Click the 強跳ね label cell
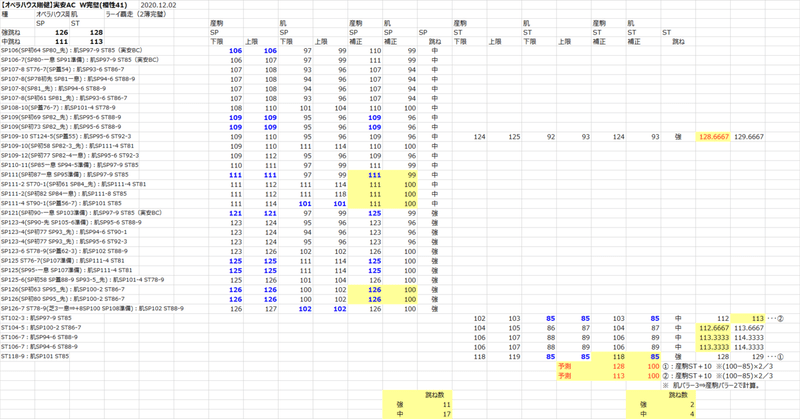The width and height of the screenshot is (800, 419). [11, 32]
